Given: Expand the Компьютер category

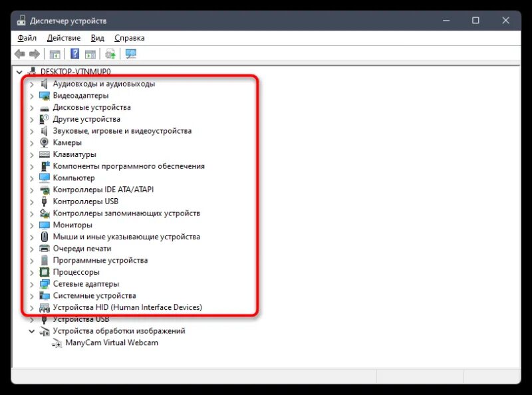Looking at the screenshot, I should coord(31,178).
